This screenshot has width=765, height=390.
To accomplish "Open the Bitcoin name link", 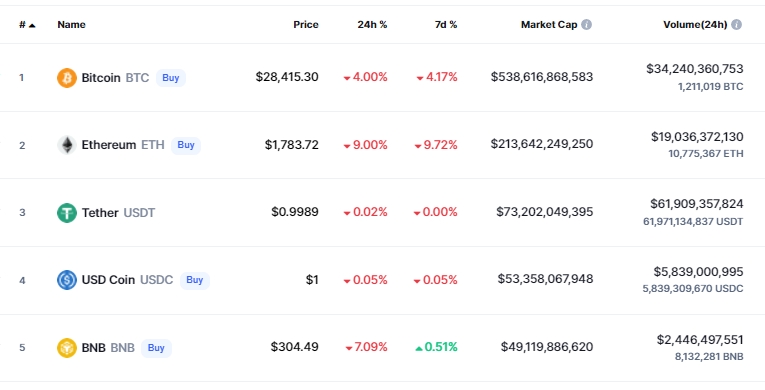I will click(115, 78).
